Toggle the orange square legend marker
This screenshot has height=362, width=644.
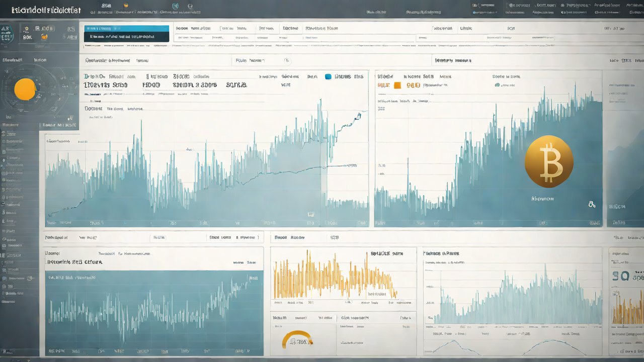tap(397, 85)
